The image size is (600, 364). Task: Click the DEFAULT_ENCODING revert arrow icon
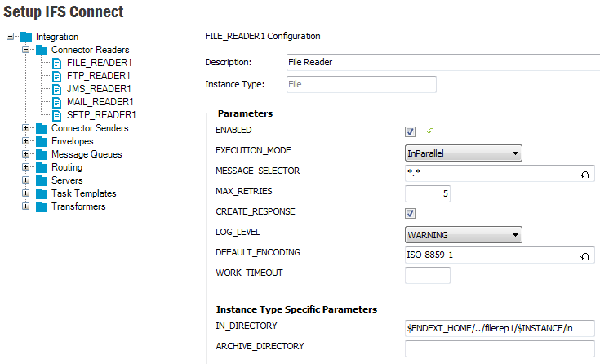(585, 256)
